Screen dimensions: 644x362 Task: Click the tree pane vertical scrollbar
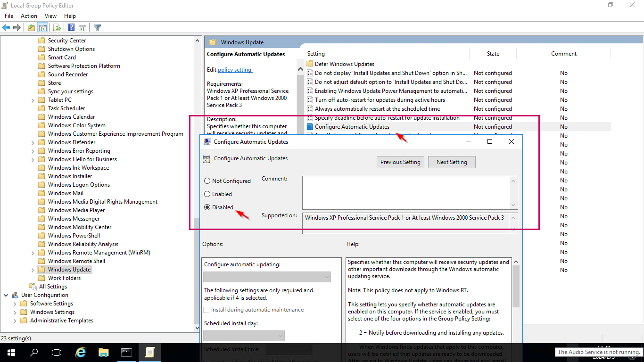[x=197, y=185]
